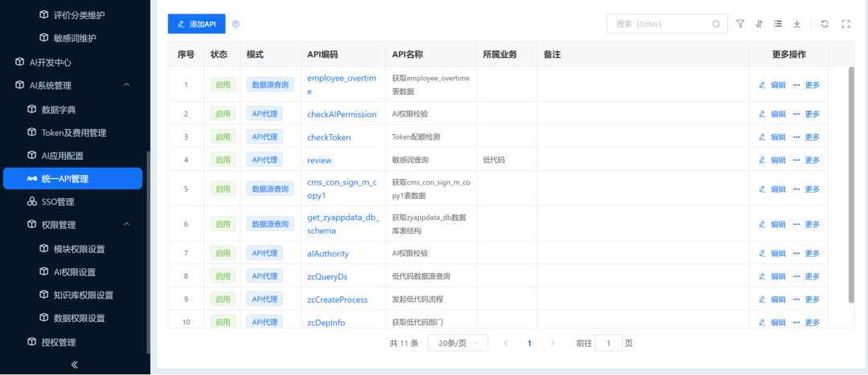The image size is (868, 375).
Task: Click the 数据源查询 mode tag in row 1
Action: point(270,84)
